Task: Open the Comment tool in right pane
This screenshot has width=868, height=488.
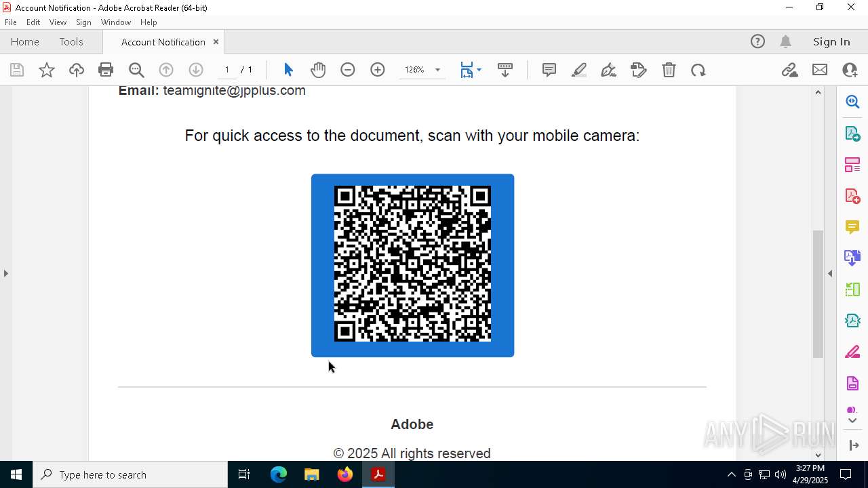Action: point(852,227)
